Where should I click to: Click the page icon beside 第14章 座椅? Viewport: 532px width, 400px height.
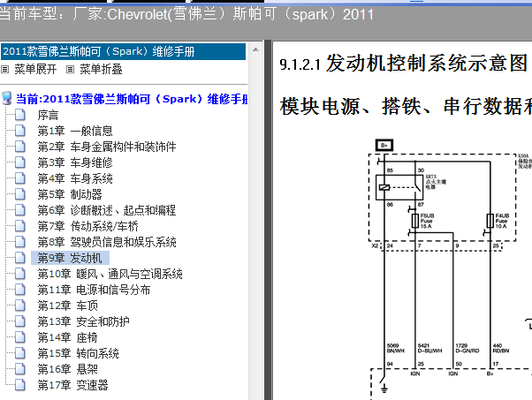click(20, 337)
